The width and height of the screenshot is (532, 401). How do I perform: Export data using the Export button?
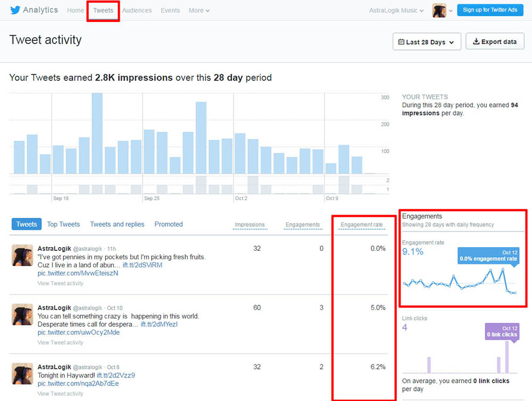point(495,42)
